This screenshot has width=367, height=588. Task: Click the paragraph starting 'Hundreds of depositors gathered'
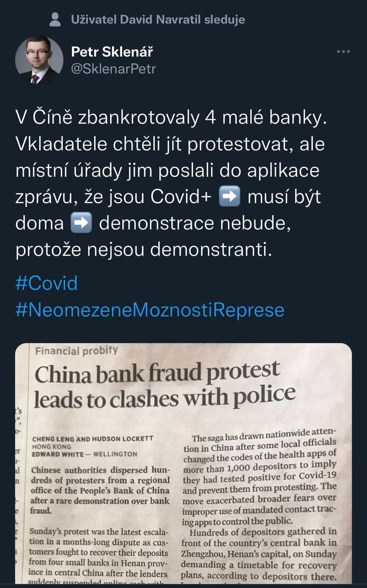point(258,554)
